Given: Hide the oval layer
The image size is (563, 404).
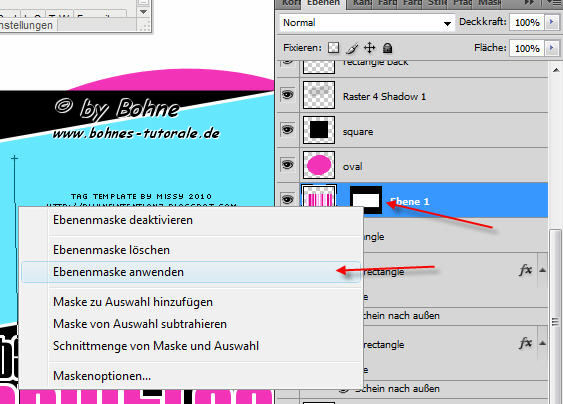Looking at the screenshot, I should [287, 164].
